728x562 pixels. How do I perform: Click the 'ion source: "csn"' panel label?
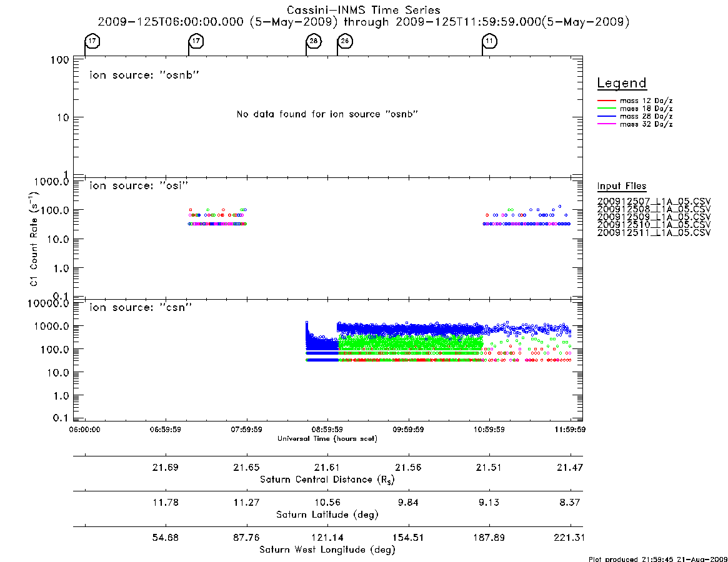[141, 307]
